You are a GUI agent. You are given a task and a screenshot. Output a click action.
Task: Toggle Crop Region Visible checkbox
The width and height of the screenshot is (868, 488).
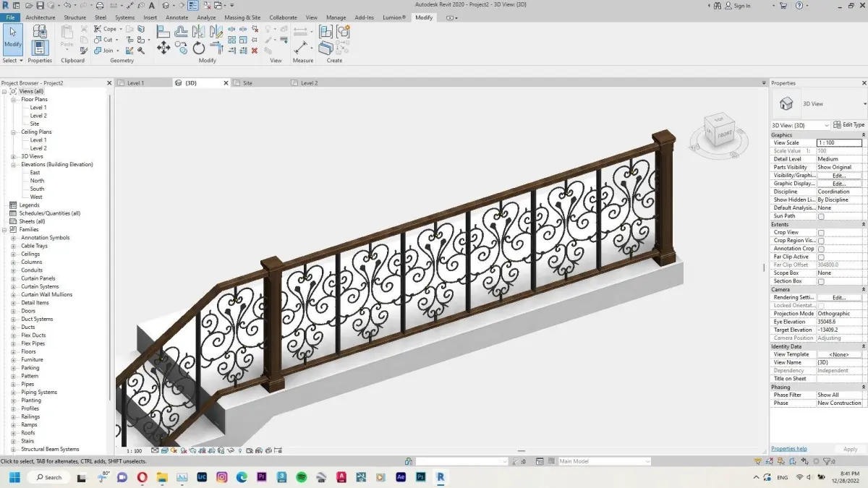coord(821,241)
